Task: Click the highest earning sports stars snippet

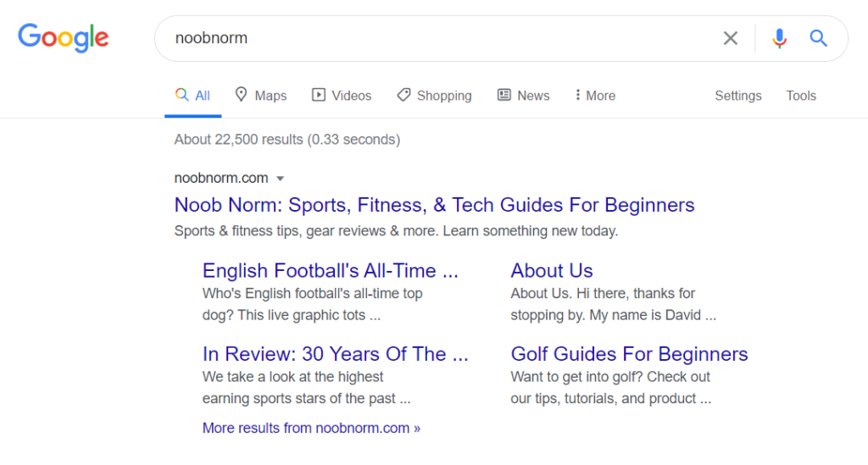Action: (306, 388)
